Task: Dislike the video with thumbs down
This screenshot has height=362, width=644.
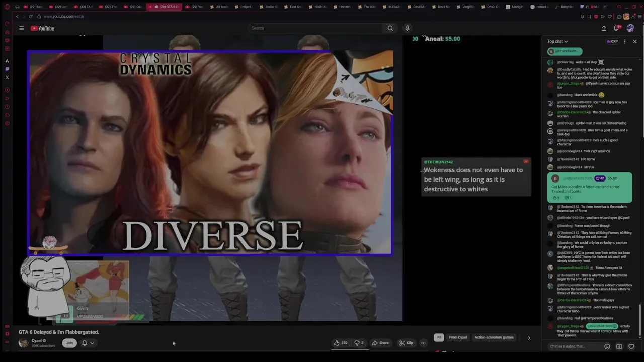Action: [359, 343]
